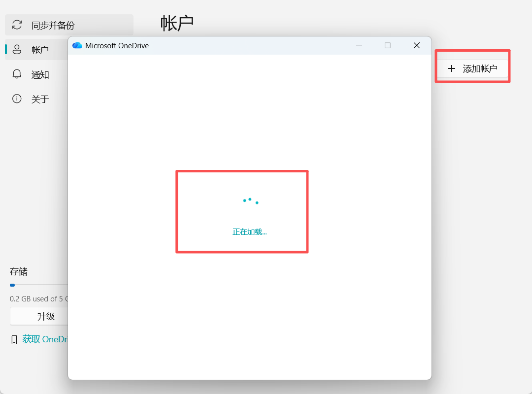Click the loading spinner dots
The height and width of the screenshot is (394, 532).
tap(251, 201)
